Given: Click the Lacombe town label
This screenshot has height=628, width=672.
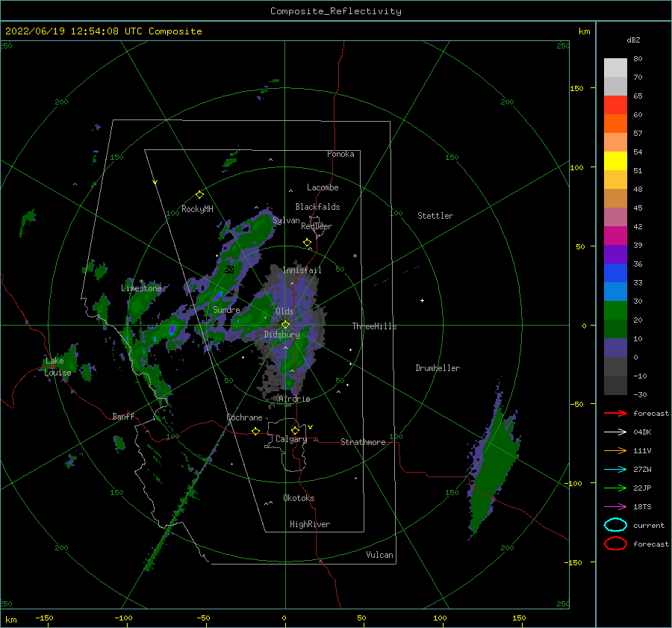Looking at the screenshot, I should click(x=323, y=187).
